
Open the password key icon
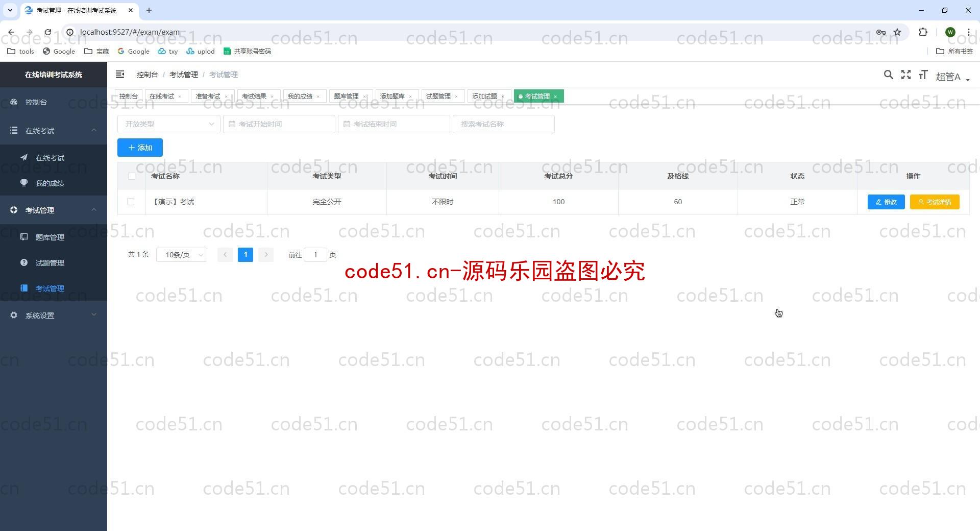[881, 32]
